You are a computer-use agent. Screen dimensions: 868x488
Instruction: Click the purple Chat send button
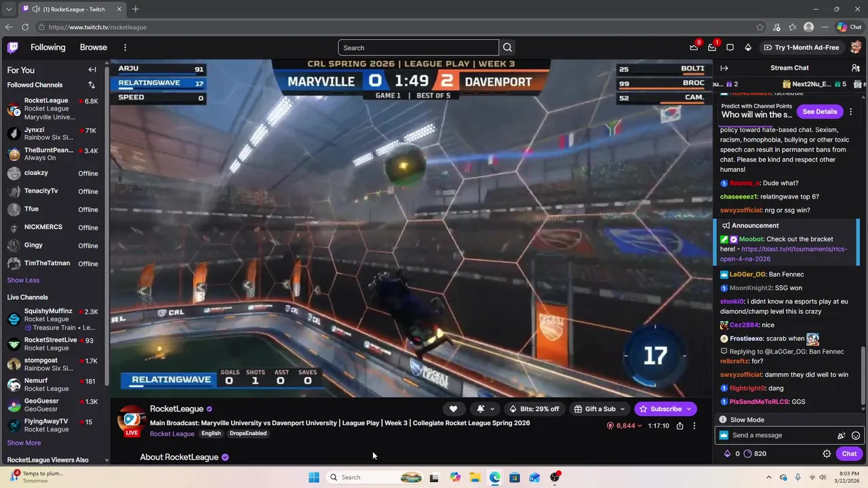849,454
